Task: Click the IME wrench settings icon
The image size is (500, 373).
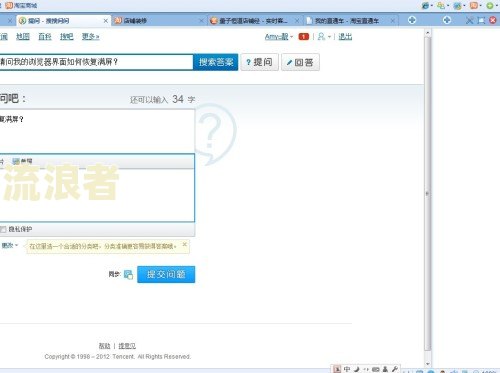Action: click(x=395, y=369)
